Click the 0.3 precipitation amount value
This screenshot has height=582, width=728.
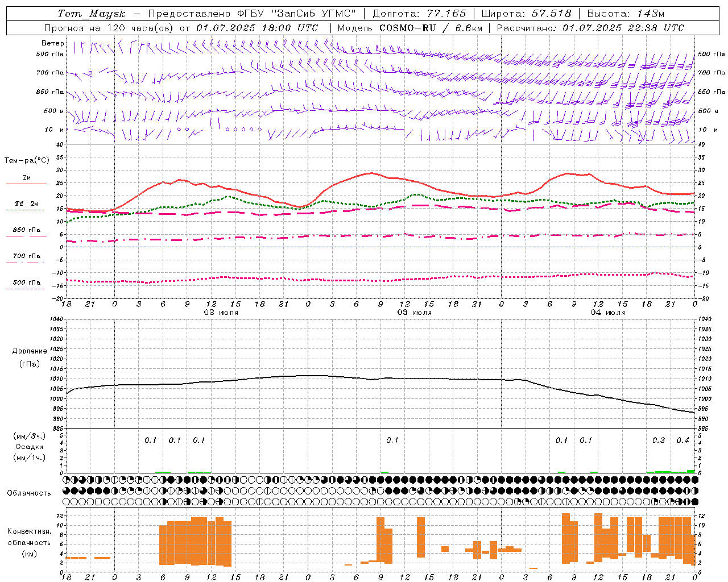tap(659, 440)
